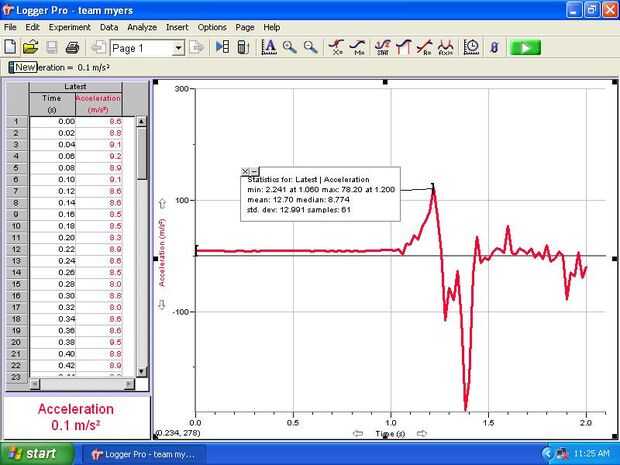Go to the previous page arrow

(98, 48)
